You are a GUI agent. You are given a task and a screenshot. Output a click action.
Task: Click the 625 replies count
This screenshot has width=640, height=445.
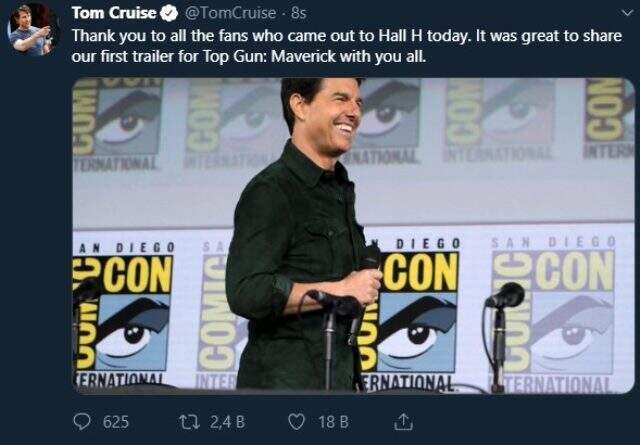(x=116, y=422)
